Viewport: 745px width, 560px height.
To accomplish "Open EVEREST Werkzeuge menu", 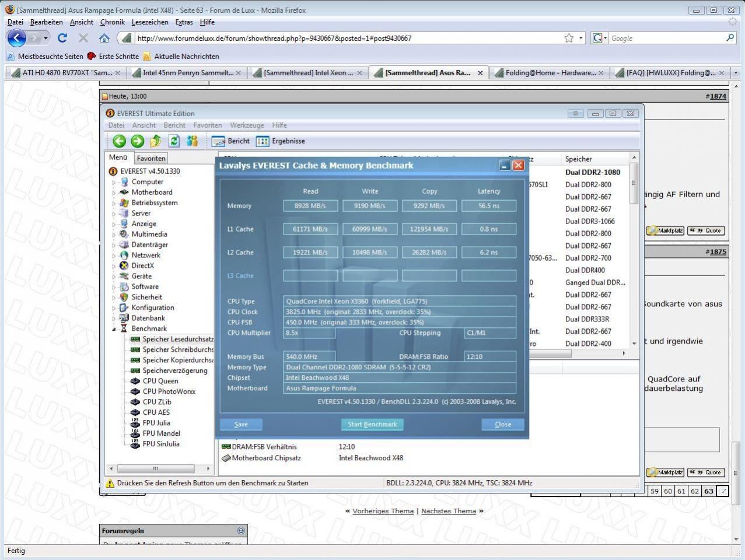I will (x=247, y=125).
